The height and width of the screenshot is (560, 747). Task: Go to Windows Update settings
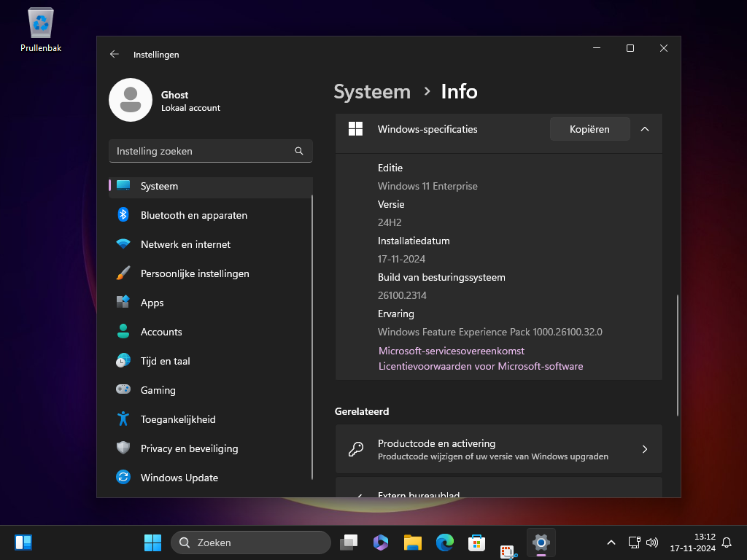point(211,478)
